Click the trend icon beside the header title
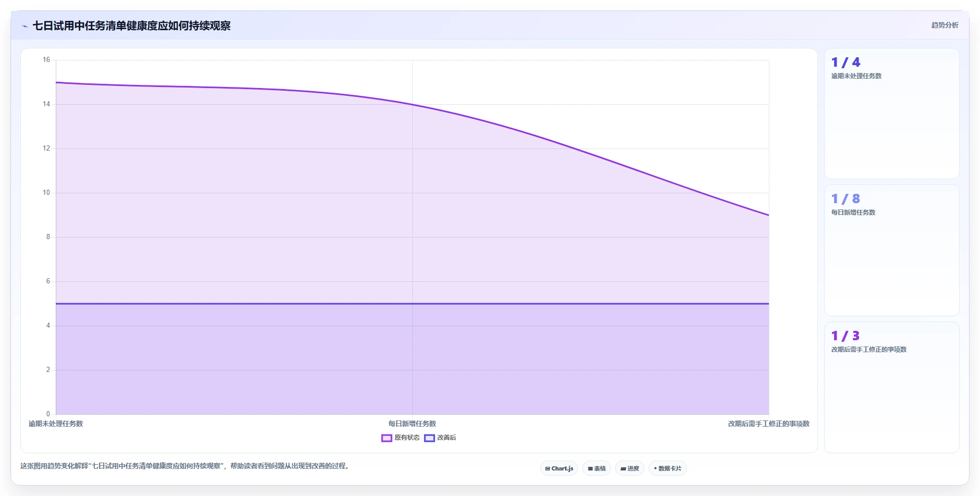 (x=24, y=26)
